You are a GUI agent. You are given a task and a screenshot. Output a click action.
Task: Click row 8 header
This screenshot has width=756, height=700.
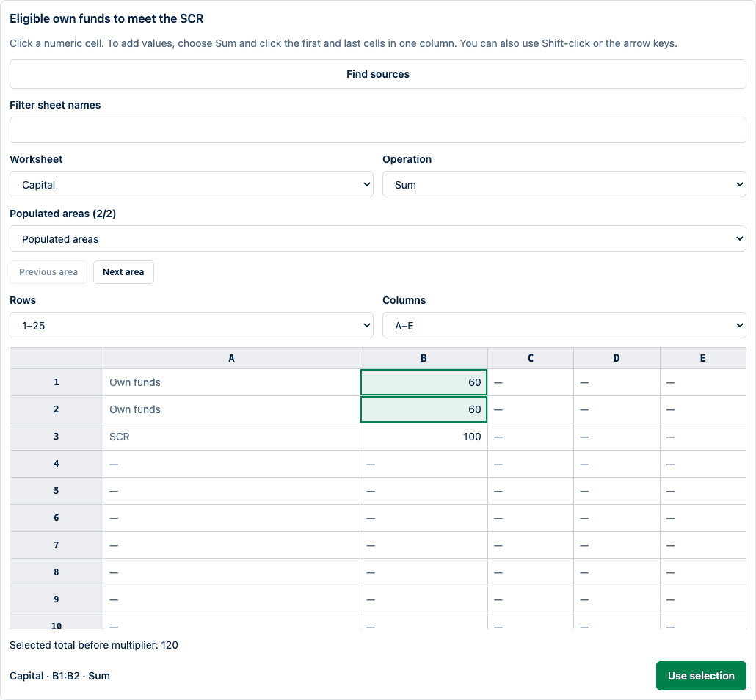[x=57, y=572]
